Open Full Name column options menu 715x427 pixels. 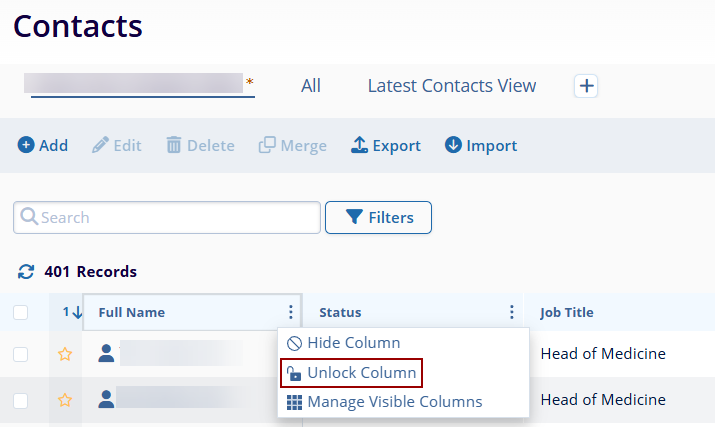point(291,312)
